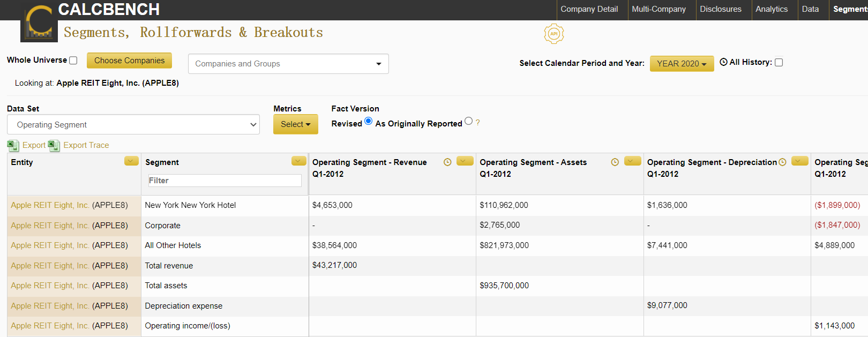Open Apple REIT Eight link in Total revenue row
Screen dimensions: 868x337
tap(50, 266)
